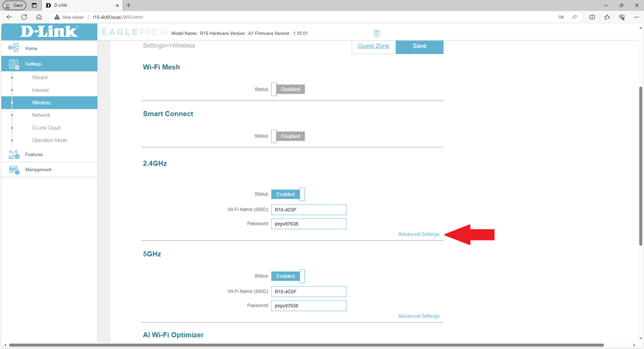644x349 pixels.
Task: Select Wizard in the Settings menu
Action: pos(39,77)
